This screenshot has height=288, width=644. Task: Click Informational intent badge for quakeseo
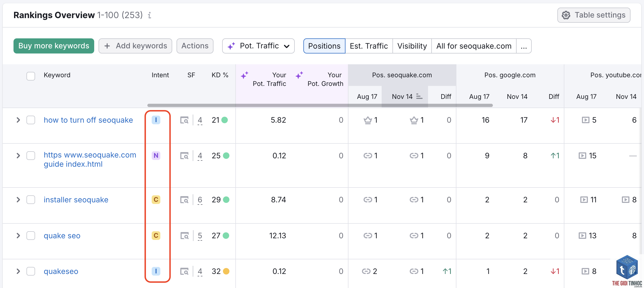pos(156,271)
